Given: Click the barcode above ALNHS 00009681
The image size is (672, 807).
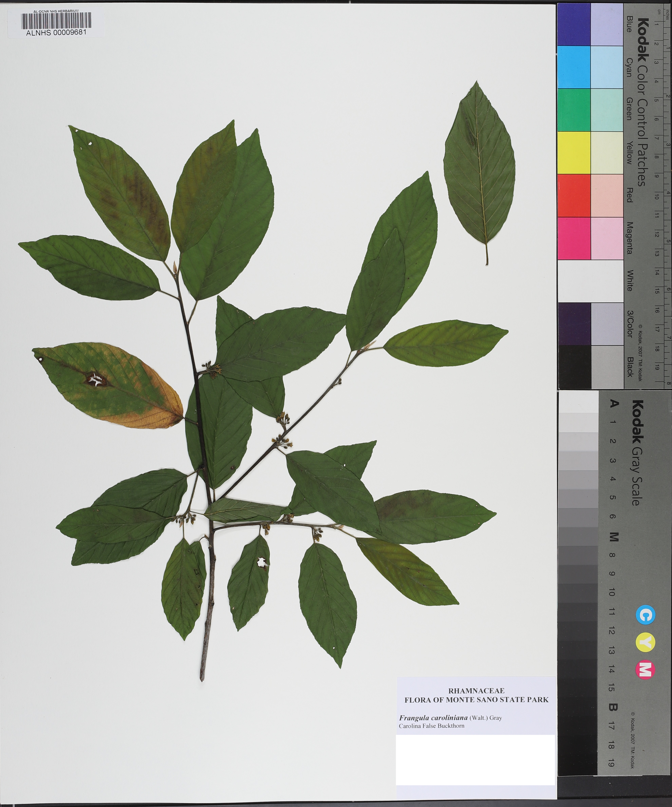Looking at the screenshot, I should point(56,21).
